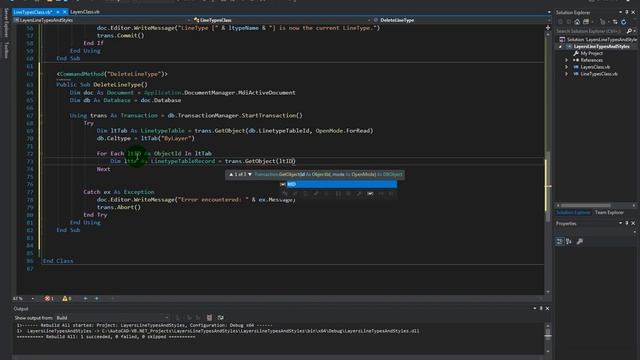Open the Server Explorer side tab

[x=6, y=23]
